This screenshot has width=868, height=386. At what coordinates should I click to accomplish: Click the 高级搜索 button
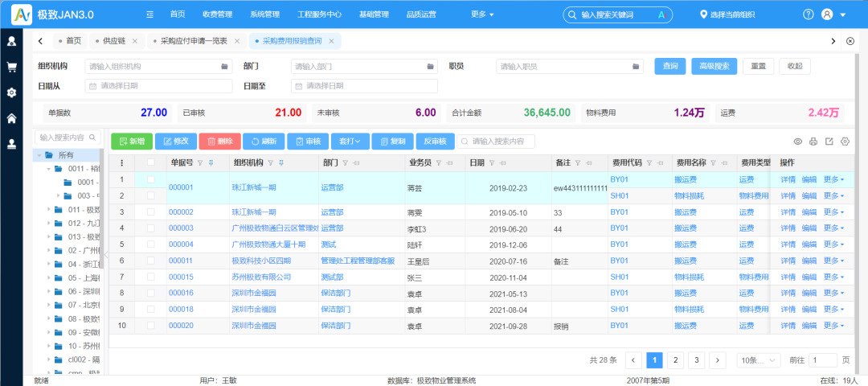point(714,66)
